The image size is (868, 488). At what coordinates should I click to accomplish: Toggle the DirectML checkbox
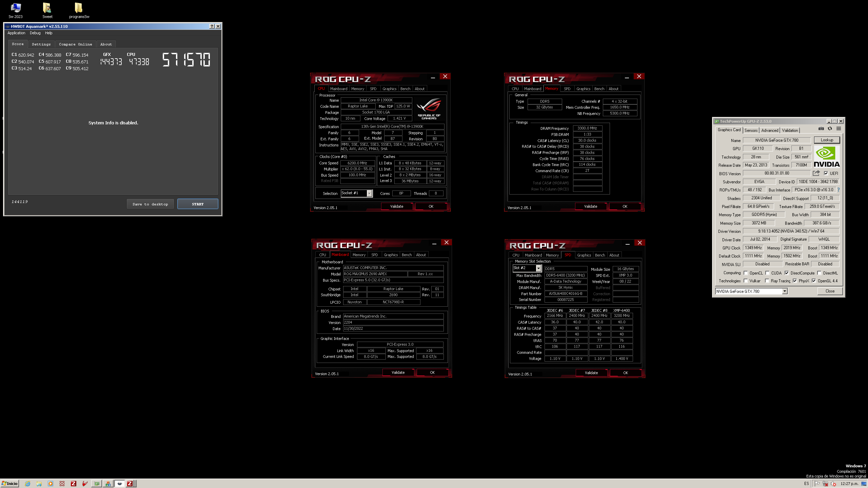(x=819, y=273)
